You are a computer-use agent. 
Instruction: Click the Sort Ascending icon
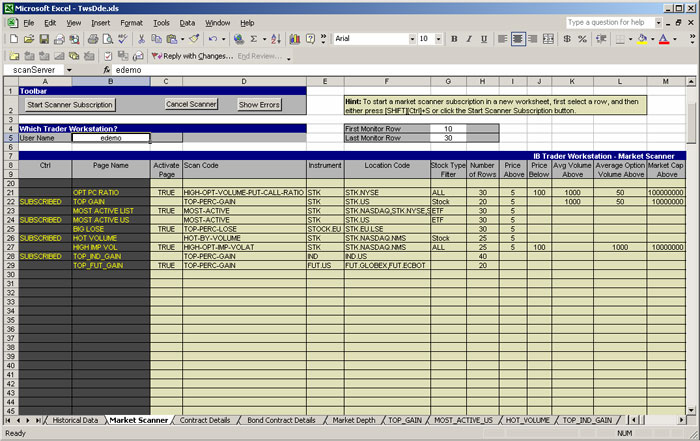(276, 39)
